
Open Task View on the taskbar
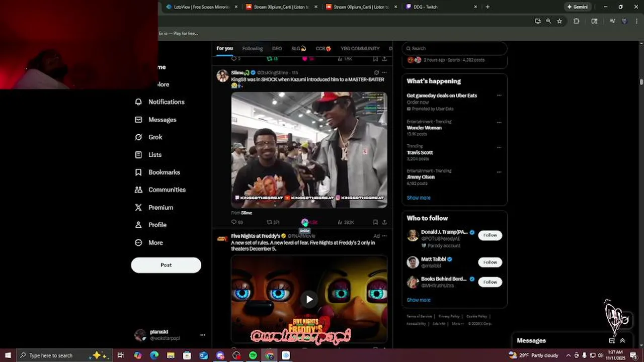pyautogui.click(x=121, y=355)
